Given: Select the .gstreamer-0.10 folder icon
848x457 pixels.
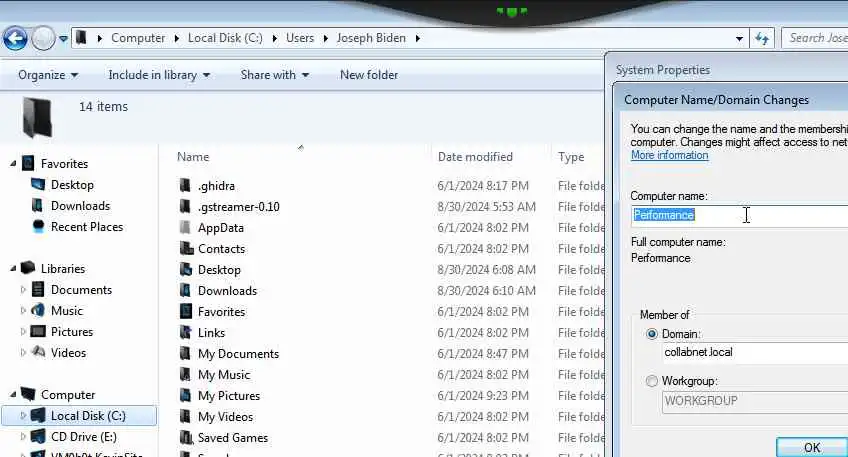Looking at the screenshot, I should [x=186, y=207].
